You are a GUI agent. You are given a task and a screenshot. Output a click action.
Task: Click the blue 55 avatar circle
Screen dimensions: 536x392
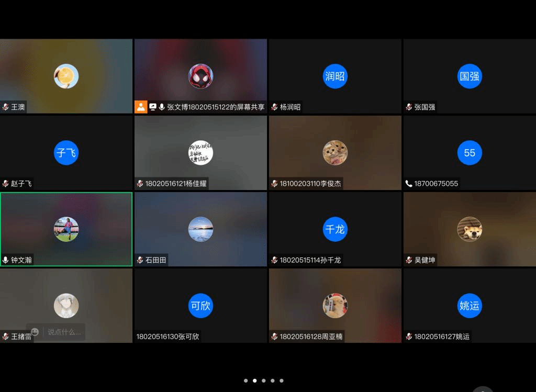click(x=469, y=153)
